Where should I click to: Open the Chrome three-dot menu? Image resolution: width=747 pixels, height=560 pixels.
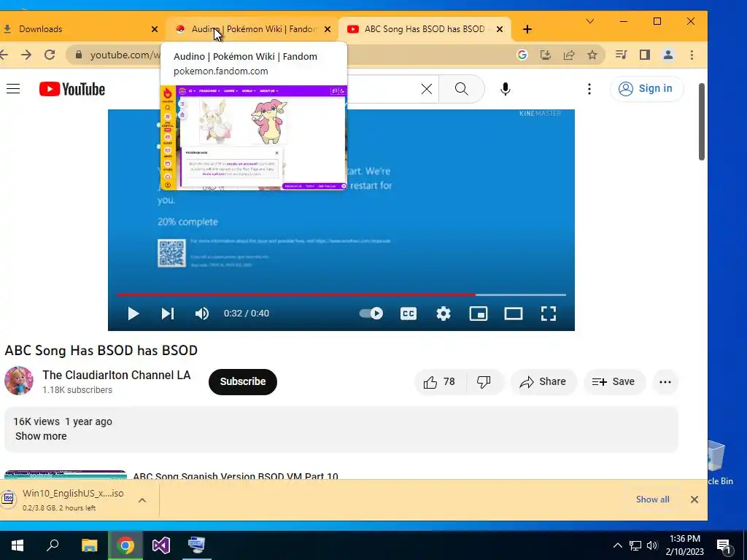pyautogui.click(x=692, y=55)
